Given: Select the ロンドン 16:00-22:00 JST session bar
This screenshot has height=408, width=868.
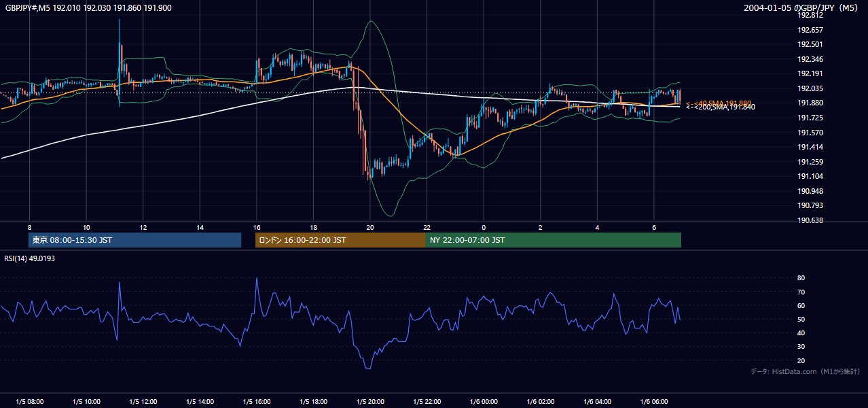Looking at the screenshot, I should (x=340, y=240).
